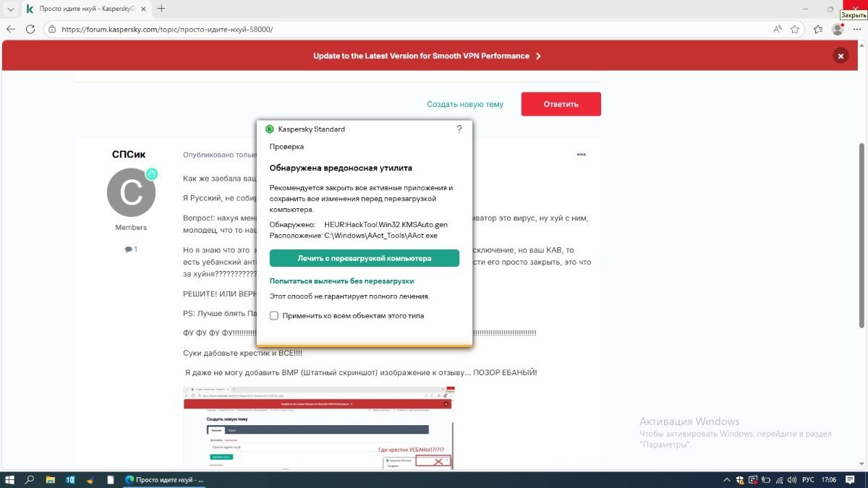Open the attached screenshot thumbnail in post
Viewport: 868px width, 488px height.
pyautogui.click(x=319, y=428)
